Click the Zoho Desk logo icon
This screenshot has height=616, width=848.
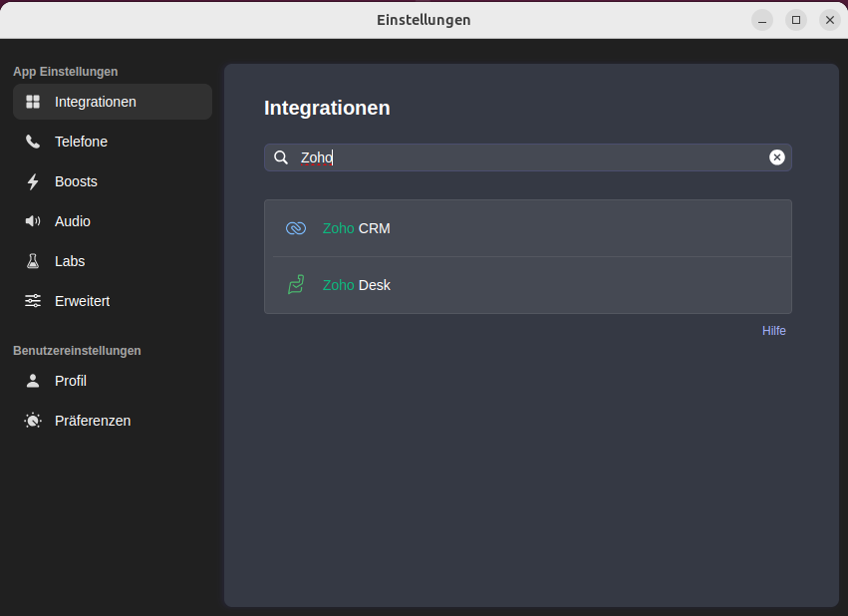[296, 284]
